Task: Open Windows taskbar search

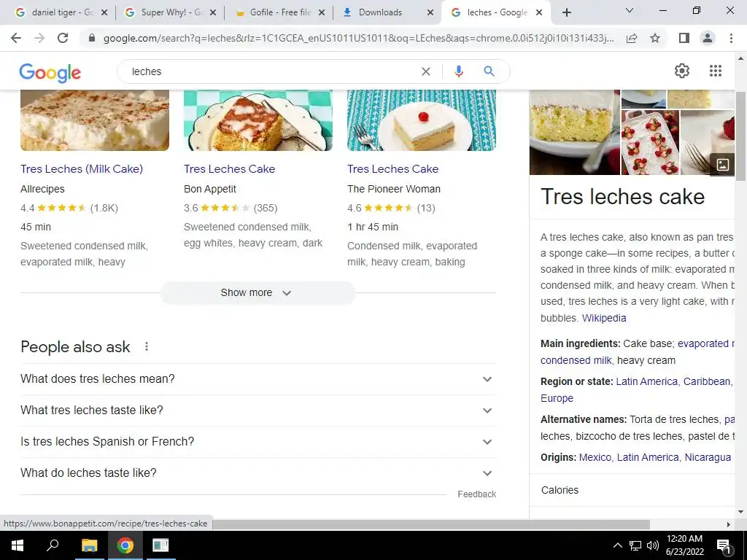Action: pos(53,545)
